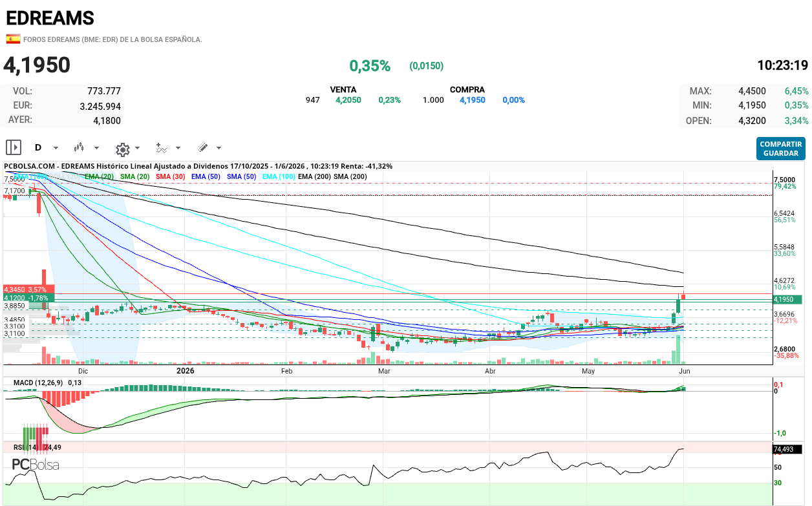Click the Dic date label on axis
Screen dimensions: 812x506
click(x=83, y=372)
